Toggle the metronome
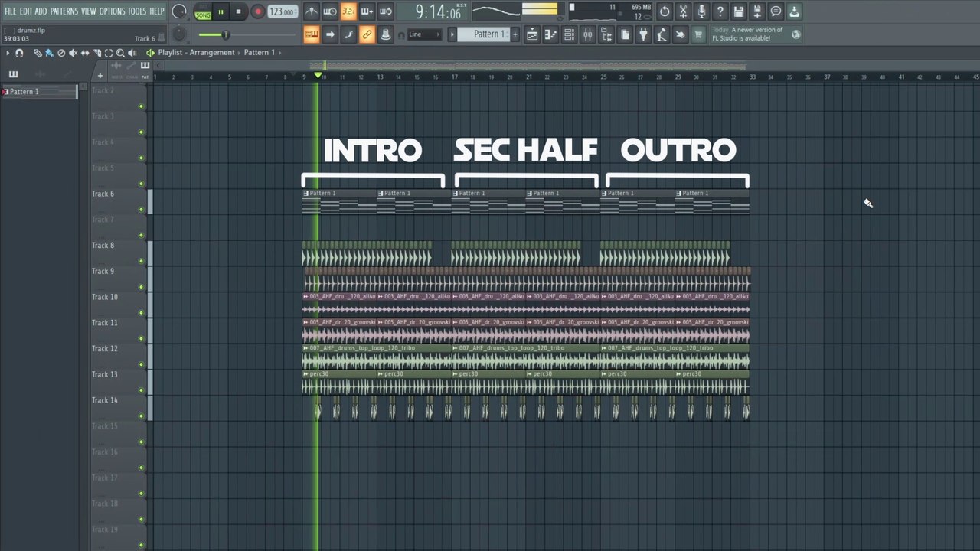The height and width of the screenshot is (551, 980). click(312, 11)
